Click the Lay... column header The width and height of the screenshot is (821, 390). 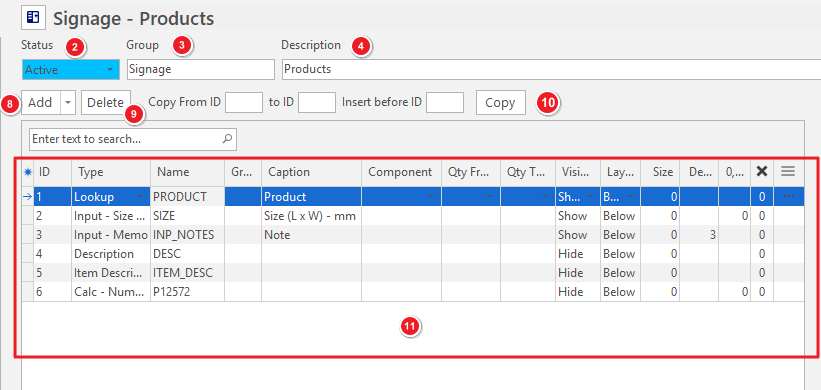pos(620,172)
